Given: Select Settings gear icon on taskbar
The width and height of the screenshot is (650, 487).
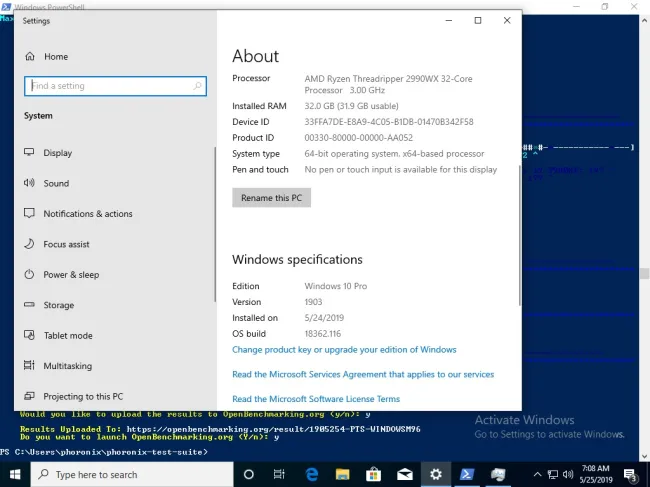Looking at the screenshot, I should tap(436, 474).
